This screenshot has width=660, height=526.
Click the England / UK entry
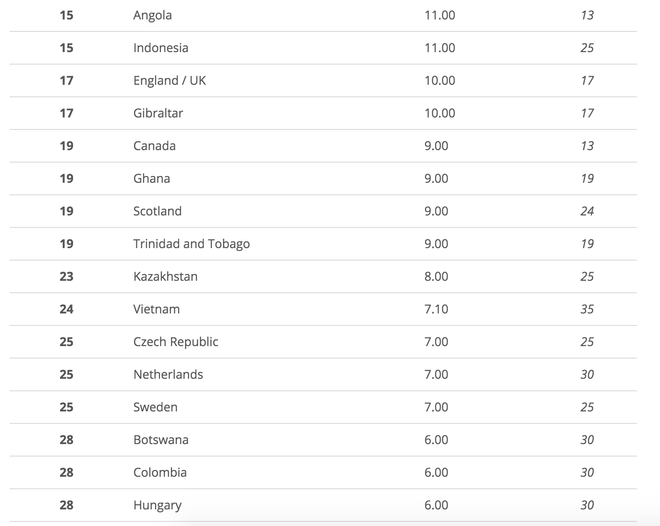tap(168, 81)
